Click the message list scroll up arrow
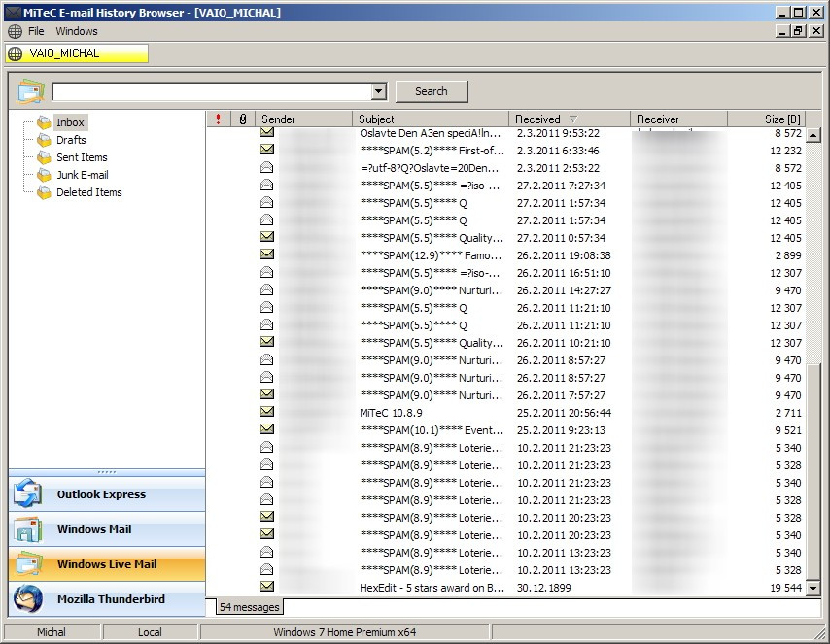This screenshot has width=830, height=644. pos(813,135)
